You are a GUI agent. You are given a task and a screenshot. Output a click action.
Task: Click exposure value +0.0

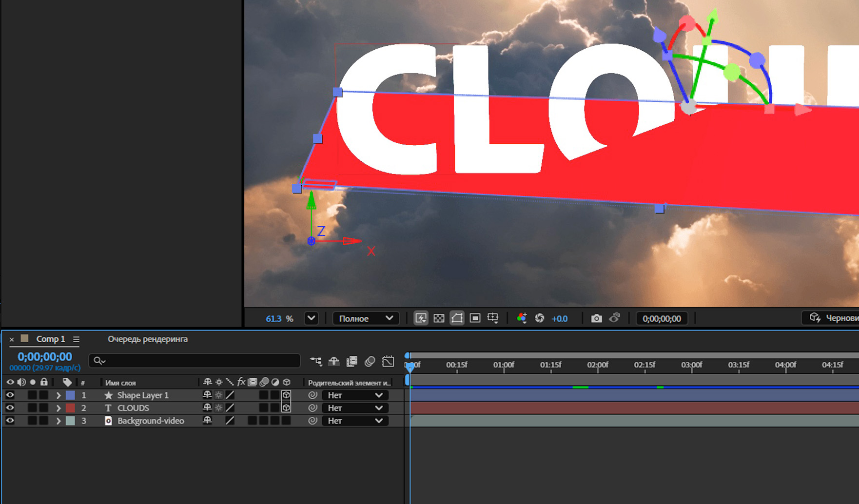pos(559,318)
